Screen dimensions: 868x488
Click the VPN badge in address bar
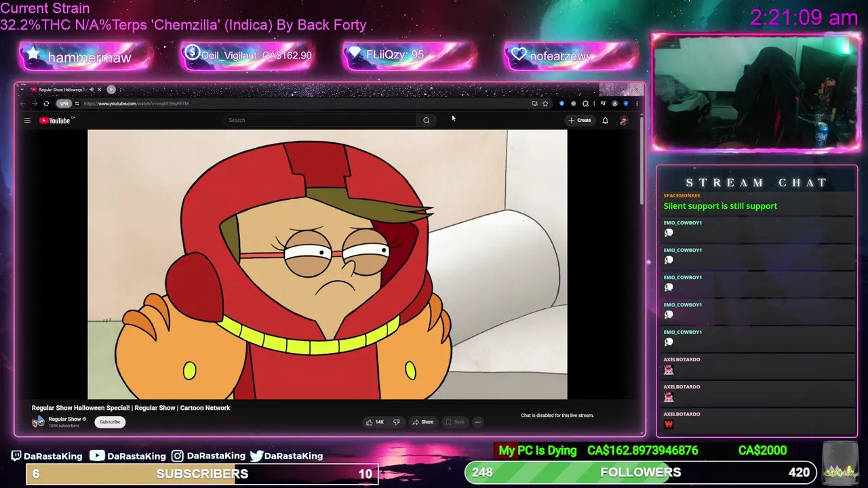point(64,104)
